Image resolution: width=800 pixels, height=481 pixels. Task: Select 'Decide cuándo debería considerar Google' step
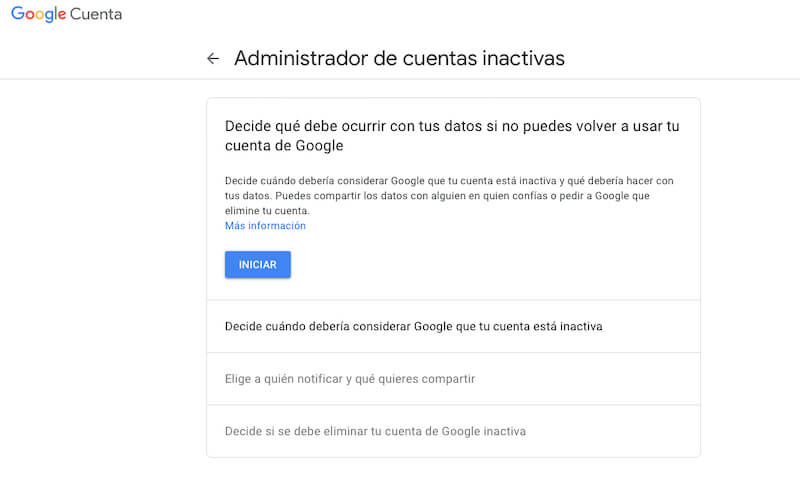coord(453,326)
